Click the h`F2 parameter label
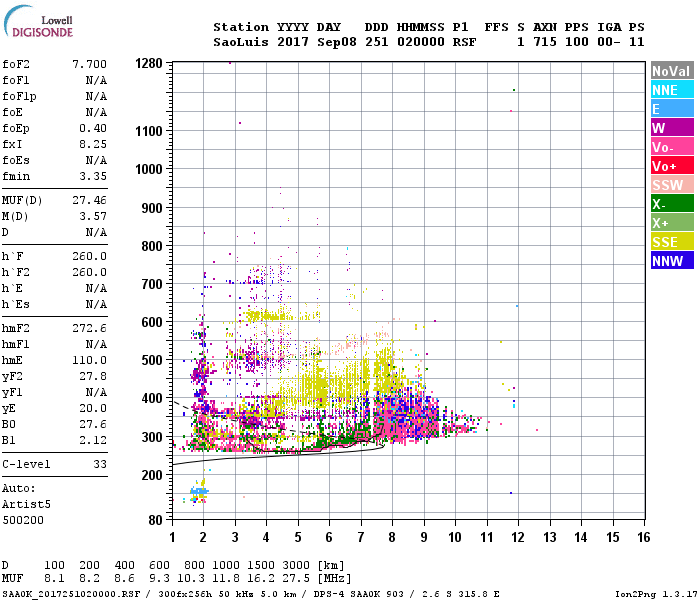 [x=16, y=272]
